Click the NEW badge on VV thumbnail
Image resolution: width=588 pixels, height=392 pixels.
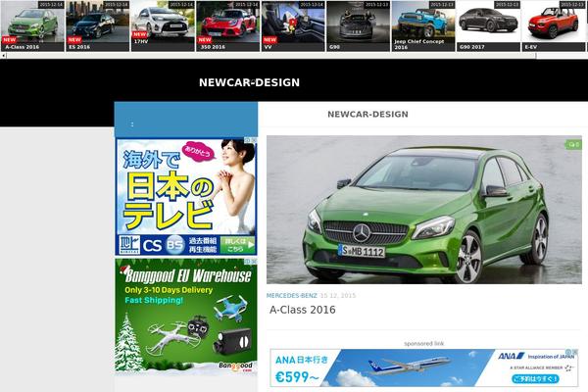point(270,40)
